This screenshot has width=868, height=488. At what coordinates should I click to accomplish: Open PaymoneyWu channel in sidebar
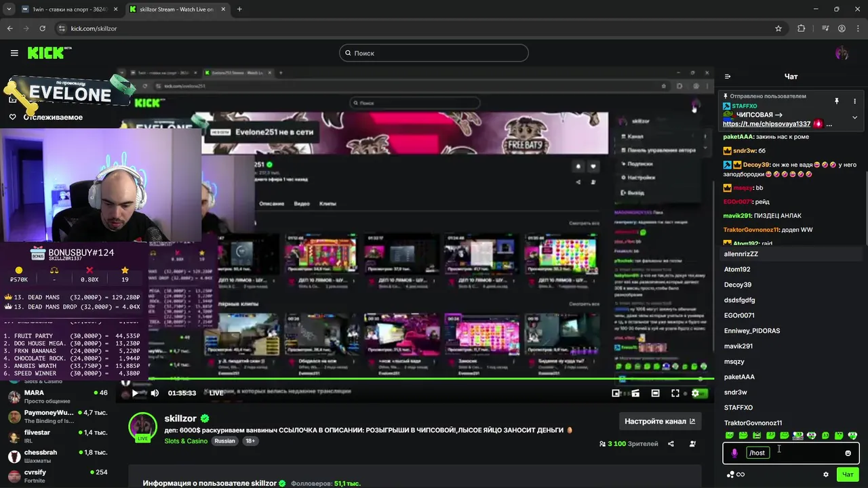click(x=58, y=416)
